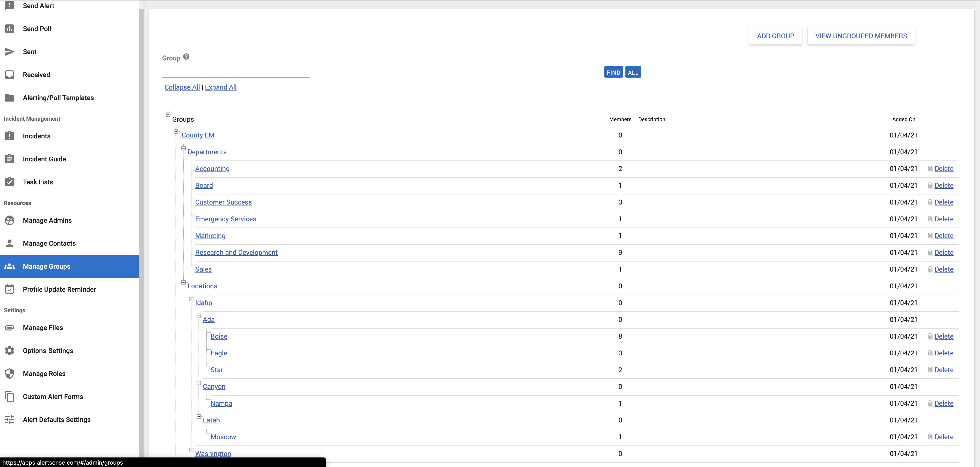Viewport: 980px width, 467px height.
Task: Open the Customer Success group
Action: click(x=223, y=202)
